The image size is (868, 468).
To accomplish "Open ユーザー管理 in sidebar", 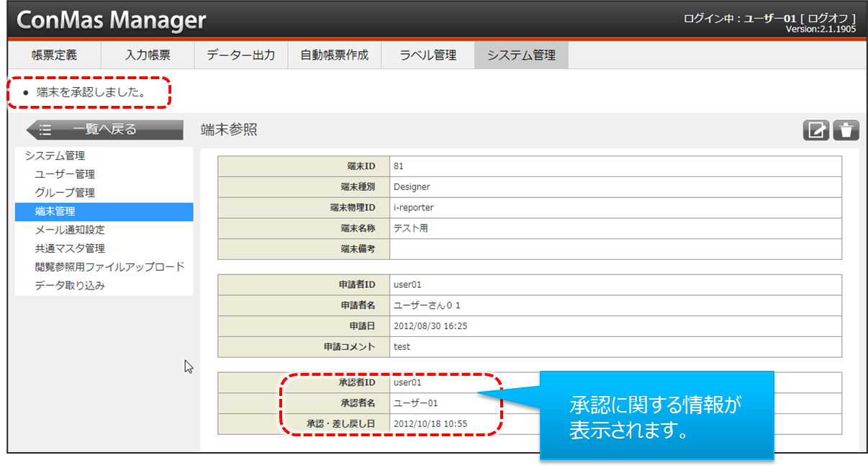I will (x=65, y=174).
